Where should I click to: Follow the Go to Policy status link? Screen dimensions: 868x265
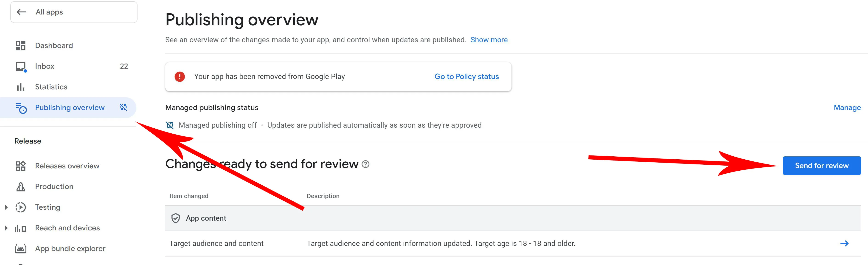pos(466,77)
